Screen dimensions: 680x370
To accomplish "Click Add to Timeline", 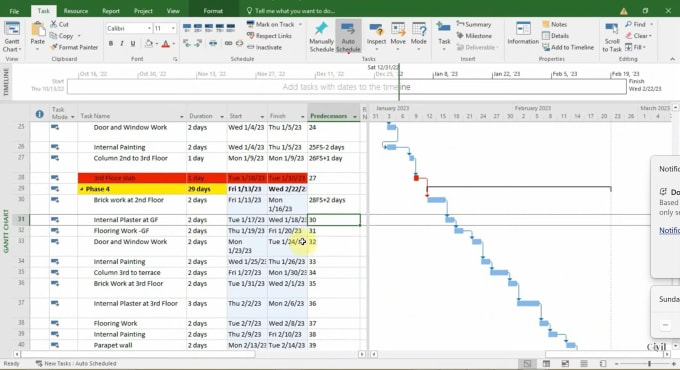I will (568, 47).
